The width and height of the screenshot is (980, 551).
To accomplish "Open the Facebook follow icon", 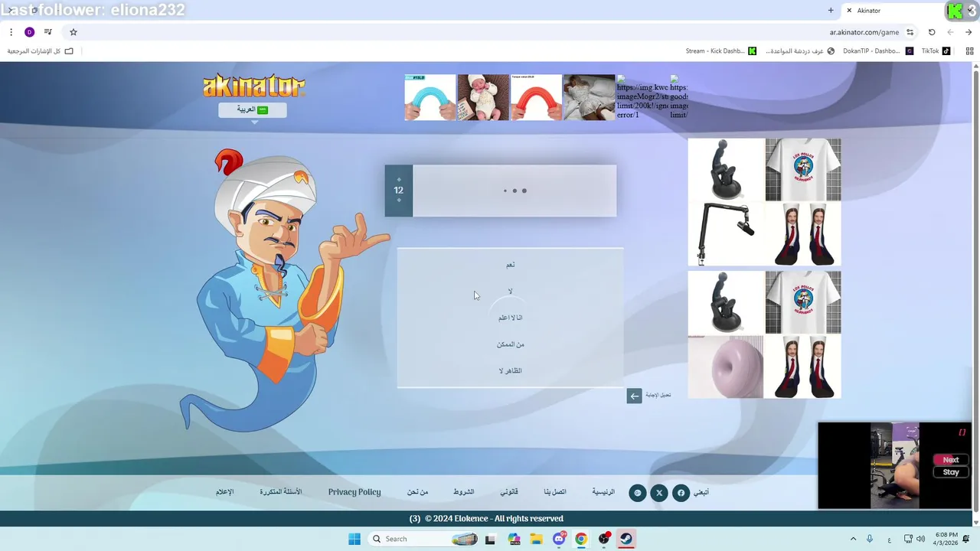I will click(x=681, y=493).
